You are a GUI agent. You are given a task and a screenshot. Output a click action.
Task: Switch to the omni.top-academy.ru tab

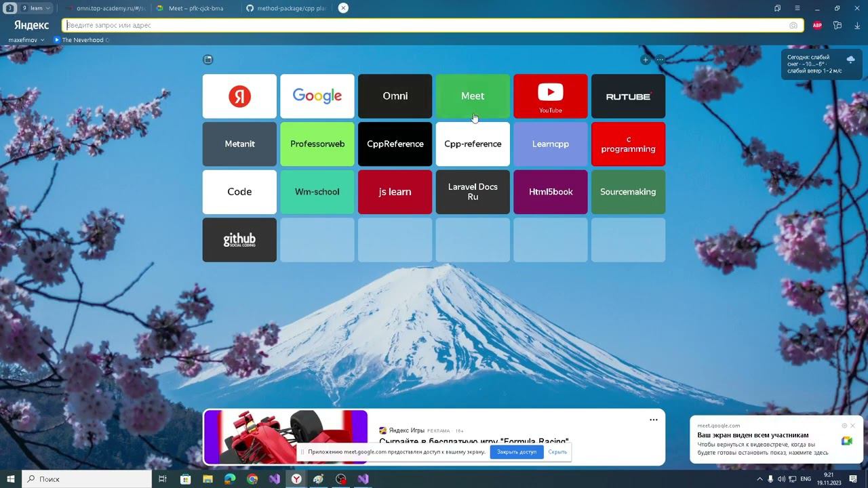(x=106, y=8)
